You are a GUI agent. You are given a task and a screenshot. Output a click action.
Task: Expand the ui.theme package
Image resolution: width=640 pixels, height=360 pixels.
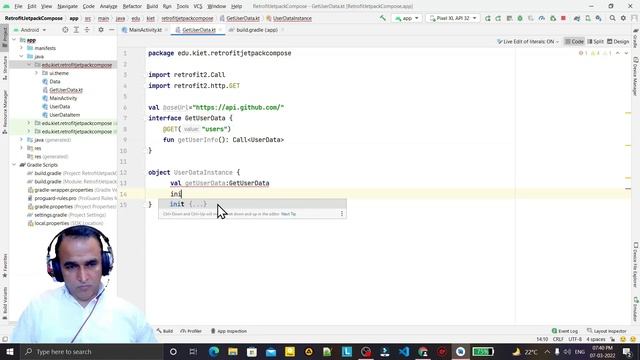(36, 73)
